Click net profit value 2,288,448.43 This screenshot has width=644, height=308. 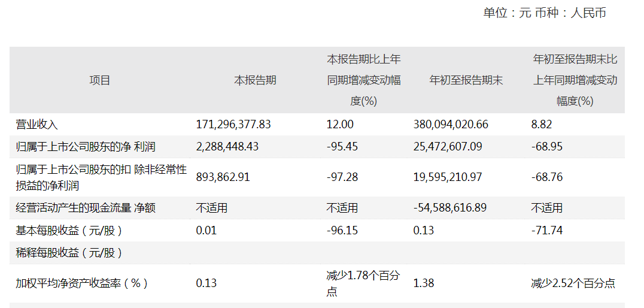coord(227,147)
